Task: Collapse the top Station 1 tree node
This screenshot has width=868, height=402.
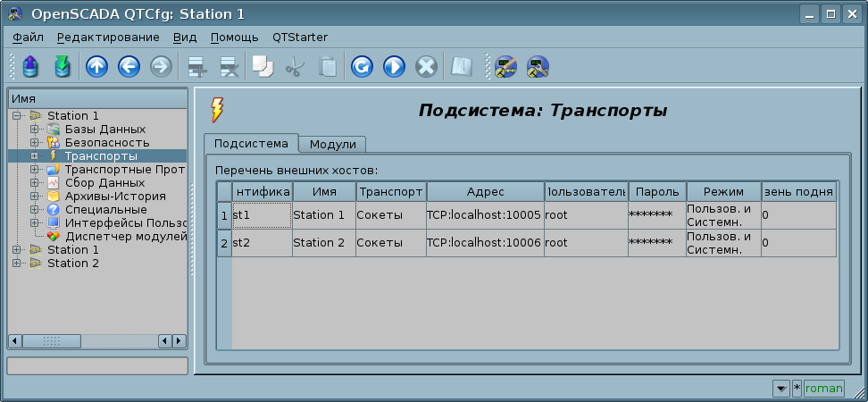Action: pos(17,116)
